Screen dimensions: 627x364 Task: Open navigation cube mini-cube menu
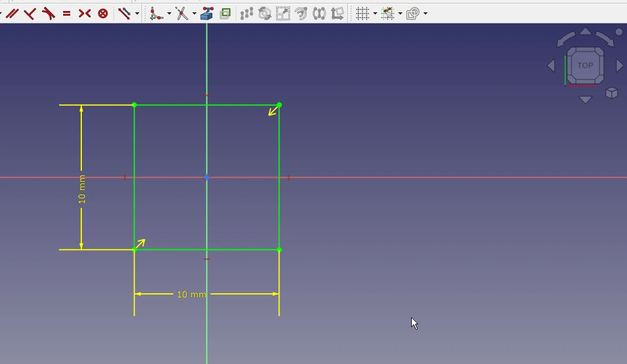(612, 93)
